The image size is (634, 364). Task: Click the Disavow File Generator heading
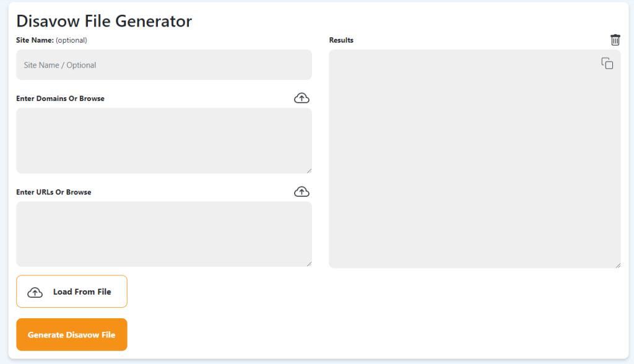pyautogui.click(x=104, y=21)
